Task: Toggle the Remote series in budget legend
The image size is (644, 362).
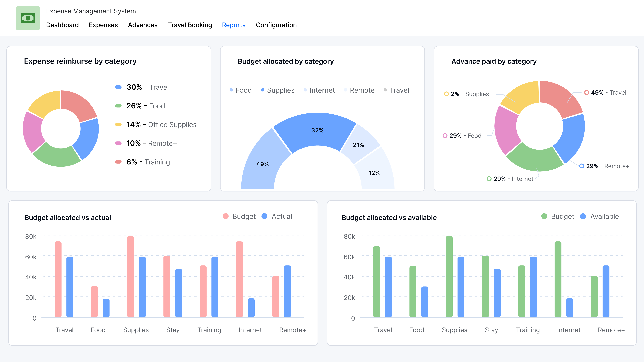Action: pyautogui.click(x=359, y=90)
